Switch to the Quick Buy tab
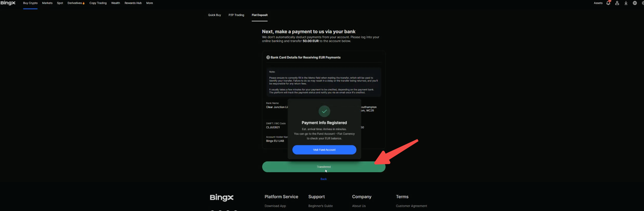The height and width of the screenshot is (211, 644). [x=214, y=15]
